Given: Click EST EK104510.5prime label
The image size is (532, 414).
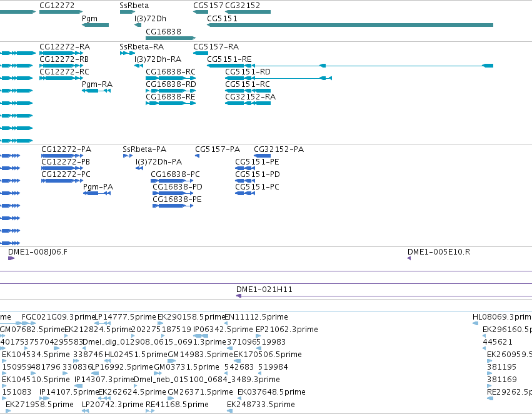Looking at the screenshot, I should coord(36,380).
